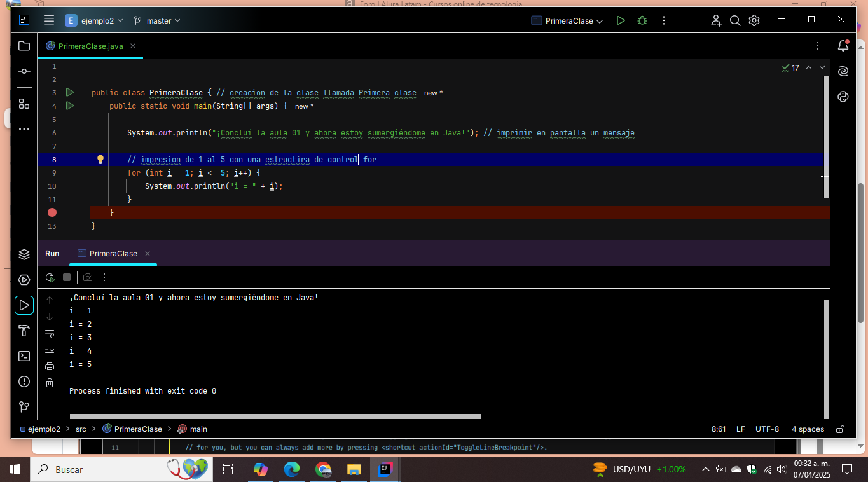
Task: Run PrimeraClase with the green play button
Action: (621, 20)
